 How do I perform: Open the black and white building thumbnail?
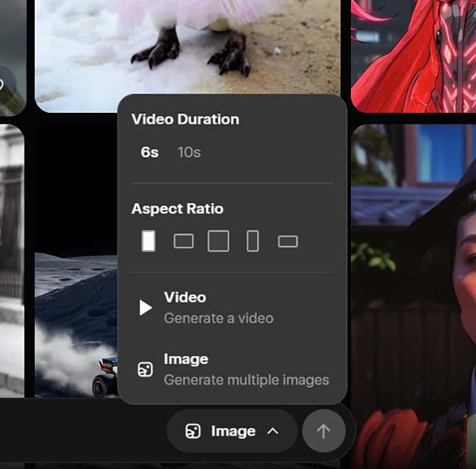12,261
